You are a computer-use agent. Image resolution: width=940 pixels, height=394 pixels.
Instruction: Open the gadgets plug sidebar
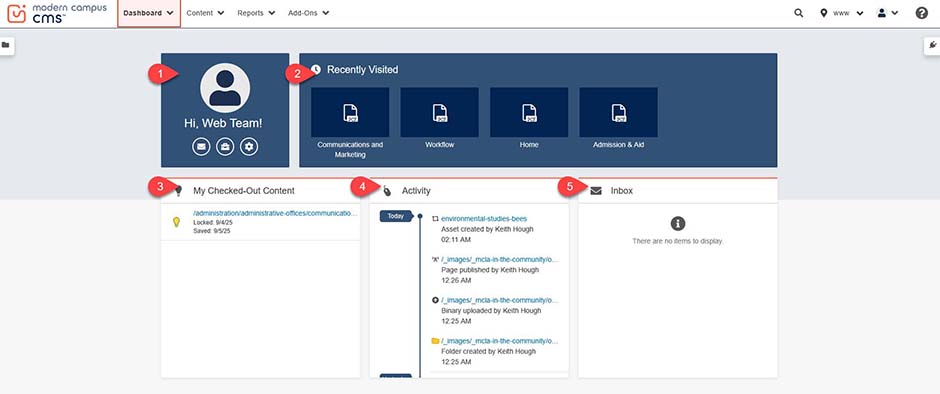point(932,45)
